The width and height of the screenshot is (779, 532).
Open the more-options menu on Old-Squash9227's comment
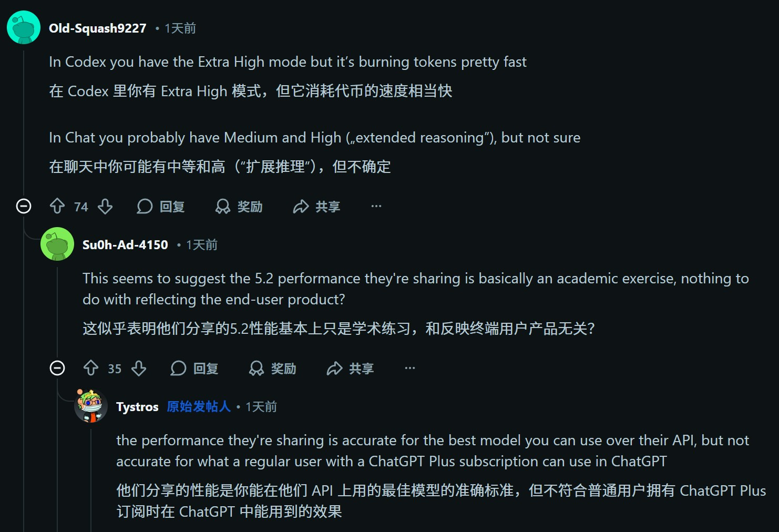(375, 207)
